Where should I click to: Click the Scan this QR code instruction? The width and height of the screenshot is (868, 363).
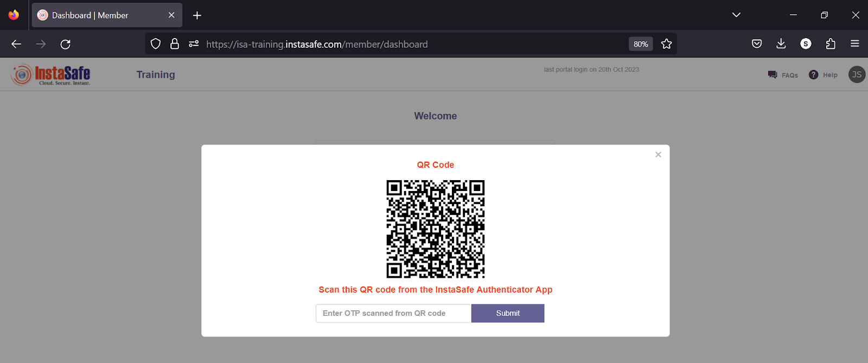pyautogui.click(x=436, y=290)
